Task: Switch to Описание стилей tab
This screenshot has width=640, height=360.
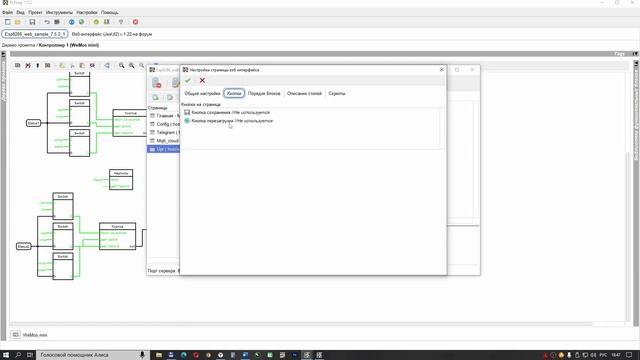Action: click(x=304, y=93)
